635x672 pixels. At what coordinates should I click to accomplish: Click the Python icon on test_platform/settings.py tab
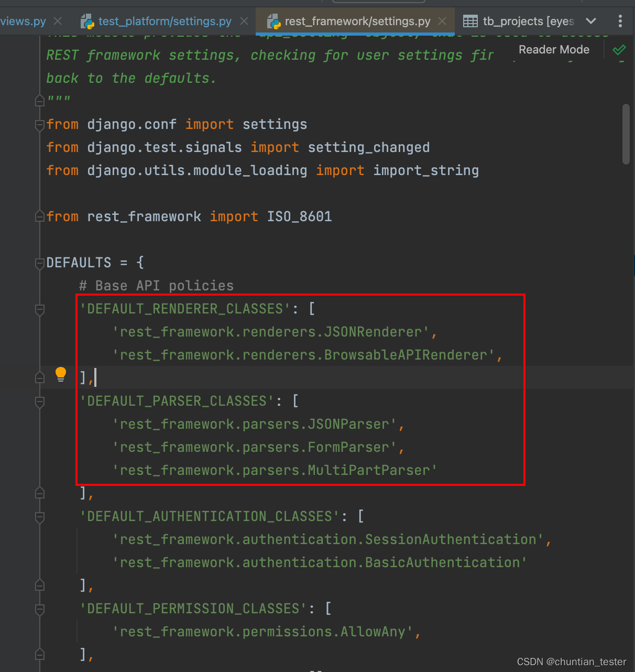[x=86, y=22]
